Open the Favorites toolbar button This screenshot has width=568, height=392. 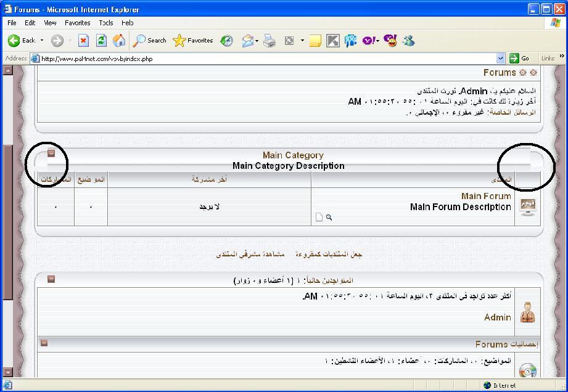[x=193, y=41]
